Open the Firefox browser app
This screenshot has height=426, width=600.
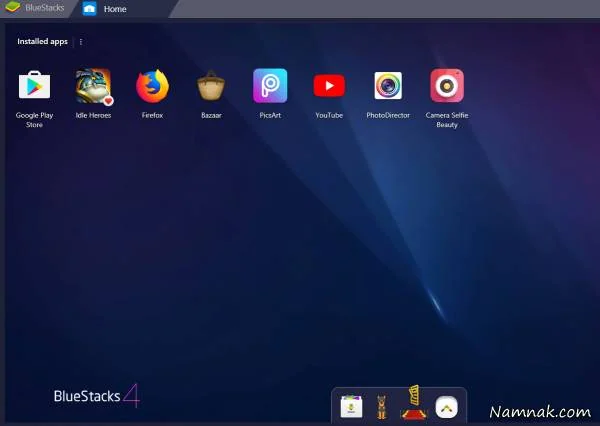tap(152, 86)
